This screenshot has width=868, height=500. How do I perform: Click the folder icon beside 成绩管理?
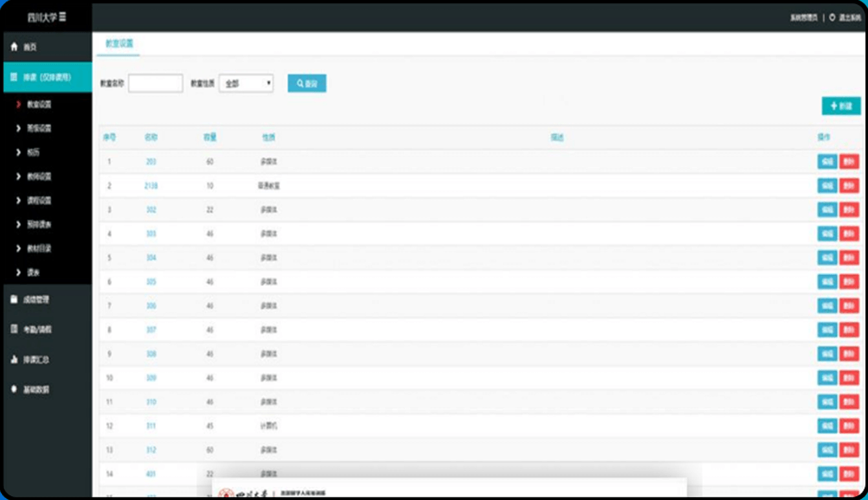(x=14, y=299)
